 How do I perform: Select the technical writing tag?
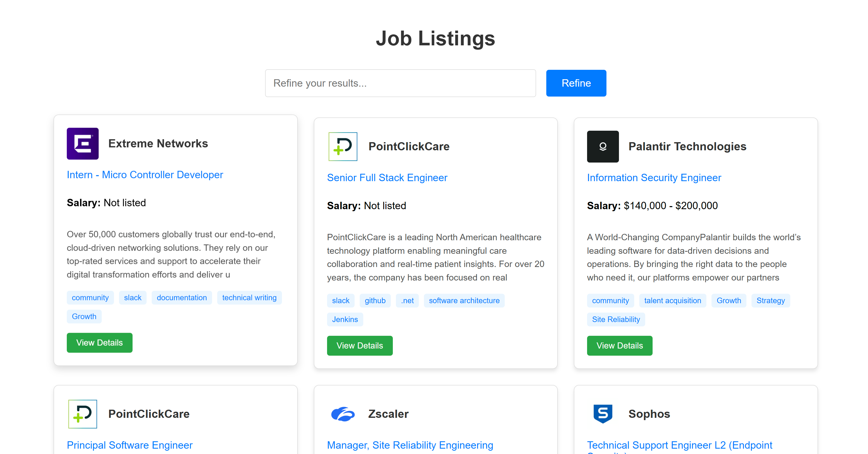point(249,298)
